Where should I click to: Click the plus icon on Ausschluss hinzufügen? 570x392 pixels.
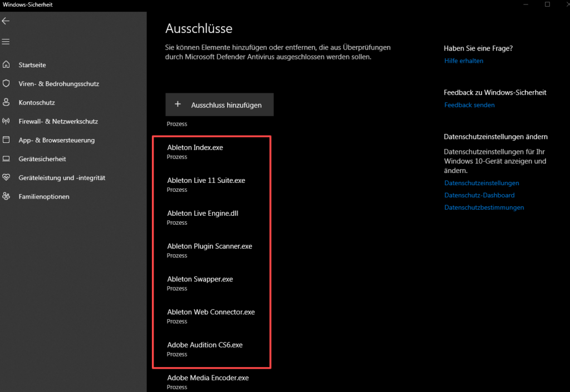[178, 105]
